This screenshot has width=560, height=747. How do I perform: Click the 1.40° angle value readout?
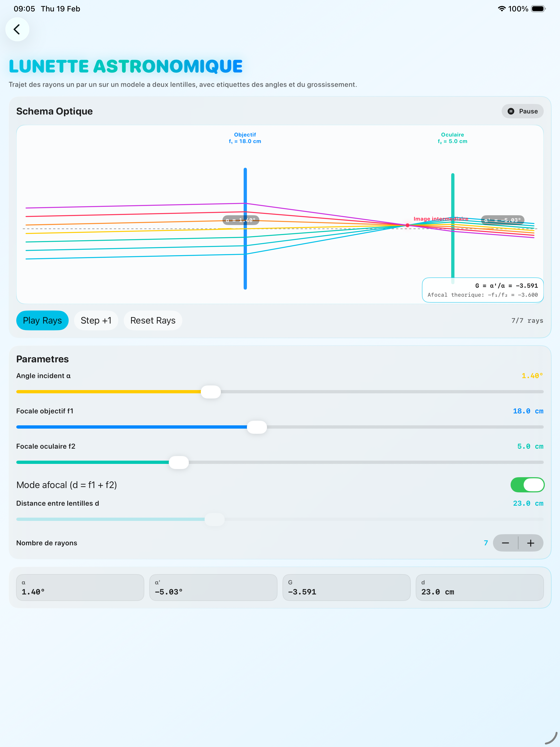pos(532,376)
